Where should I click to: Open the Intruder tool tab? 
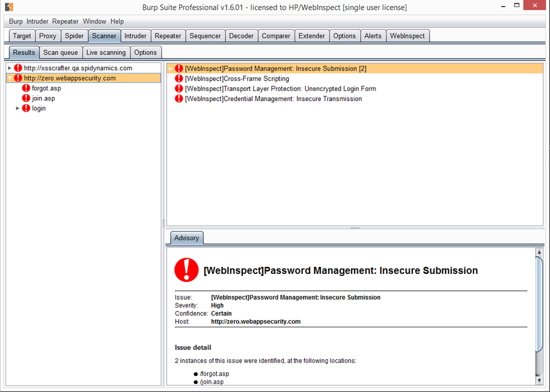click(x=136, y=36)
